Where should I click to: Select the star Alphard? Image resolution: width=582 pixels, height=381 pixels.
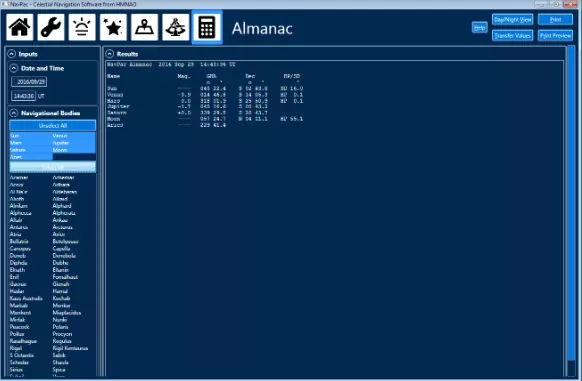pyautogui.click(x=62, y=206)
